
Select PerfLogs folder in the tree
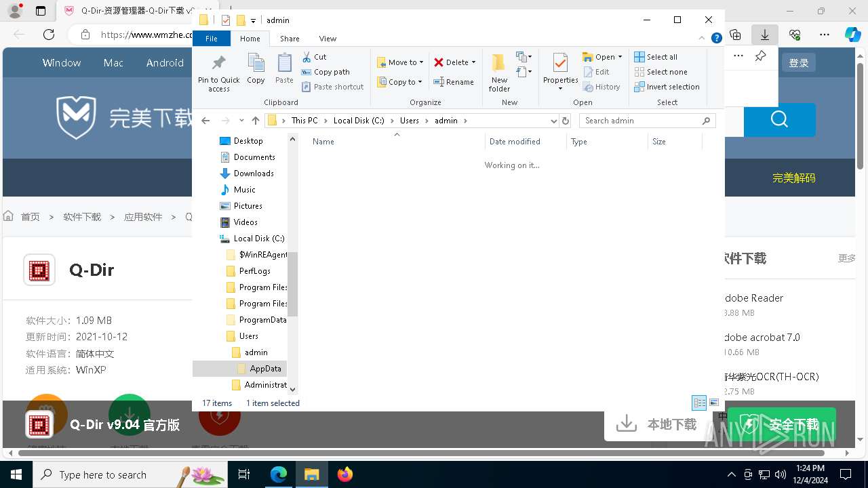[x=249, y=271]
